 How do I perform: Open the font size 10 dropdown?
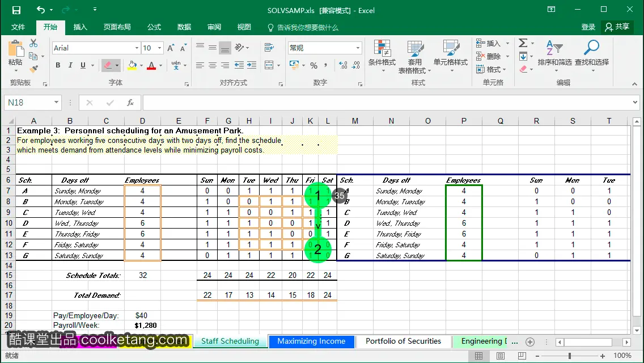(x=160, y=48)
